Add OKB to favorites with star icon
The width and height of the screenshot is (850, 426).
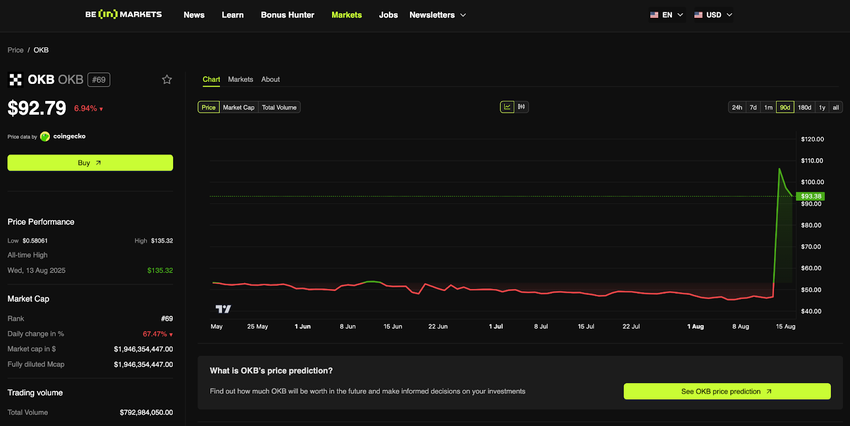(167, 79)
